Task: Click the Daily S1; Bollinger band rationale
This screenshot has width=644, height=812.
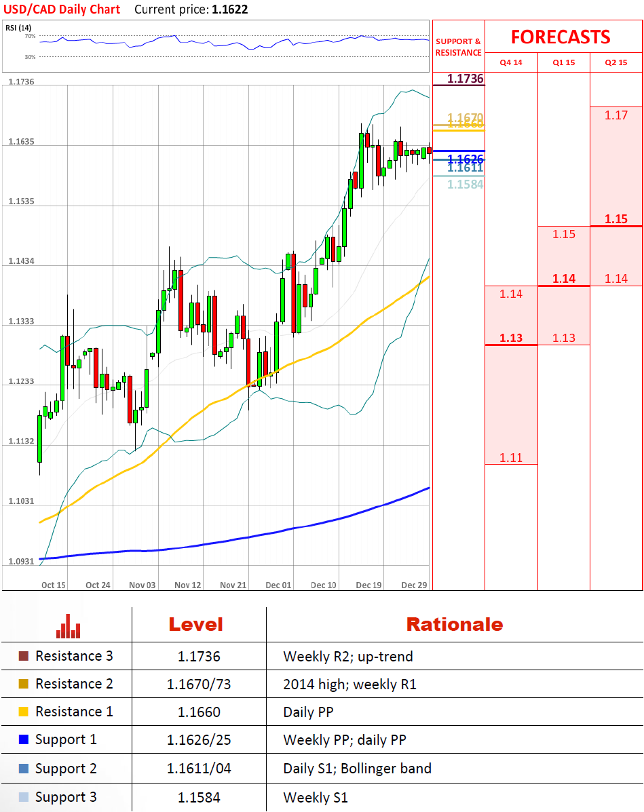Action: pos(358,769)
